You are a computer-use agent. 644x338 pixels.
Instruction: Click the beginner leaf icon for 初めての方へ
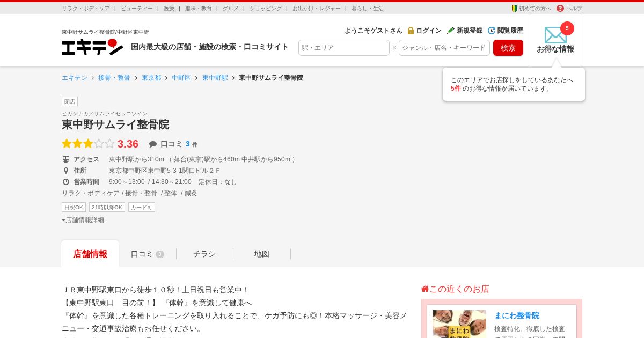[x=514, y=8]
